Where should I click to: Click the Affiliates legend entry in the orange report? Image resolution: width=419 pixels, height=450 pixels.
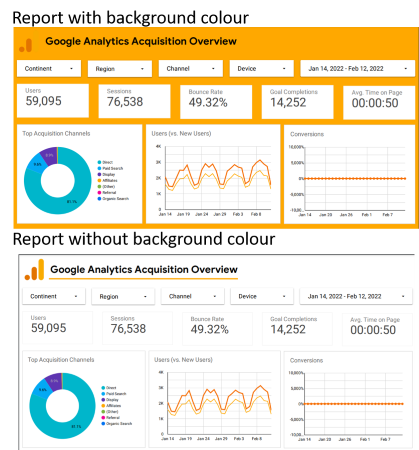point(107,180)
